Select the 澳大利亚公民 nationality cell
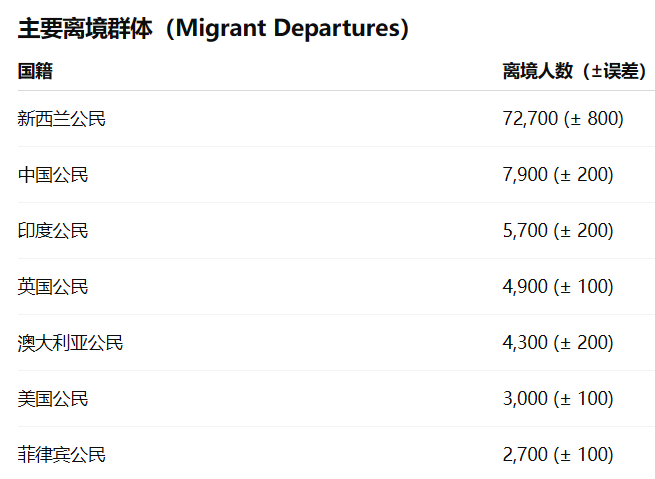 71,343
